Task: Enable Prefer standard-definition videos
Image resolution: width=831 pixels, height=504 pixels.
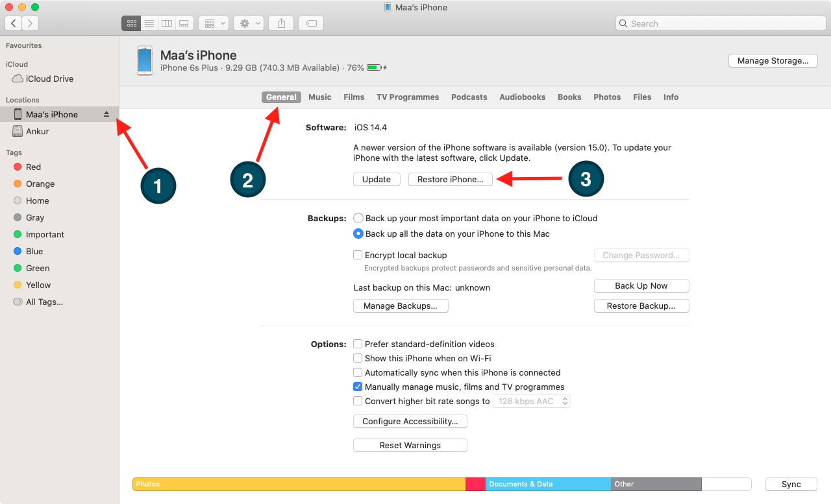Action: [x=358, y=344]
